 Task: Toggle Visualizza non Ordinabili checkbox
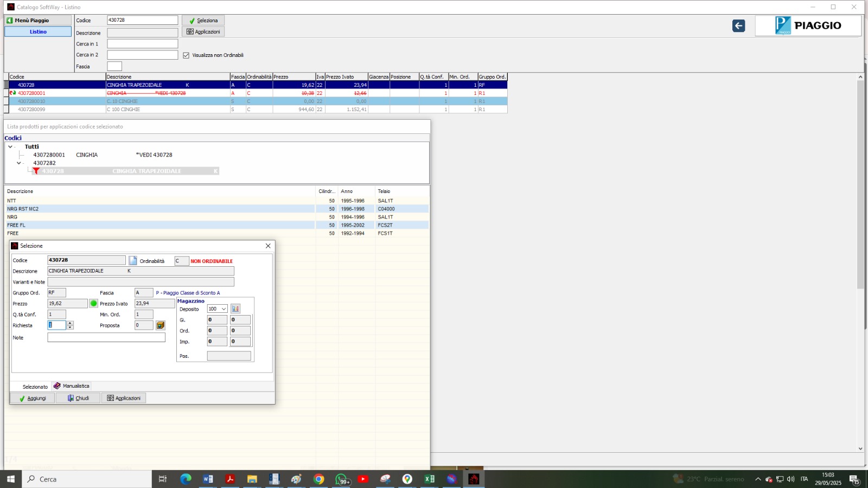tap(186, 55)
